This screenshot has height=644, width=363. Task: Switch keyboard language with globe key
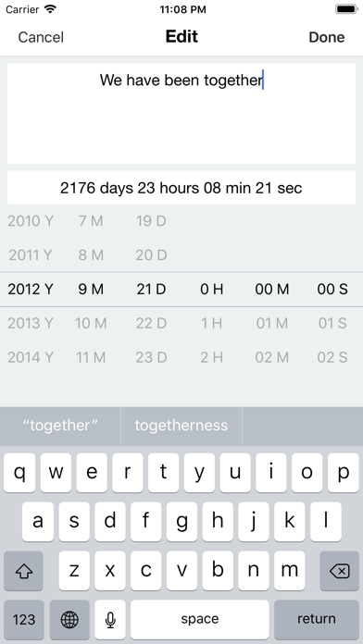tap(69, 619)
